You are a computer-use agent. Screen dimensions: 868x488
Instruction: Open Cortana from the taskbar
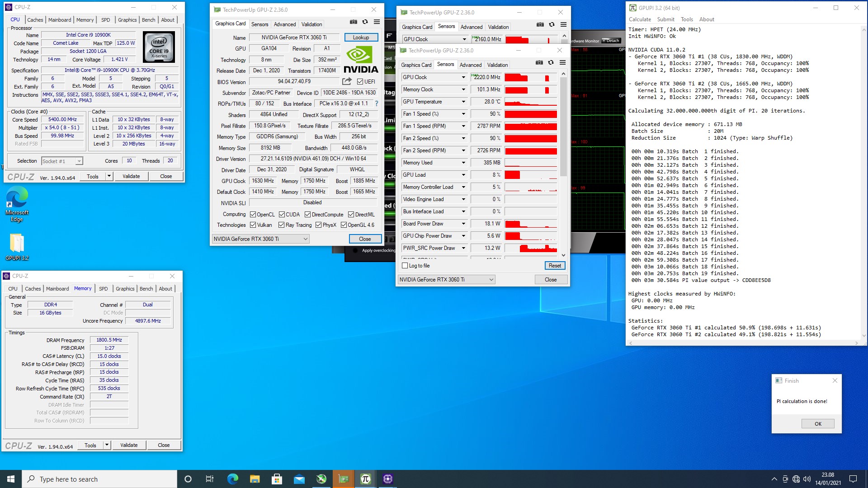point(188,479)
